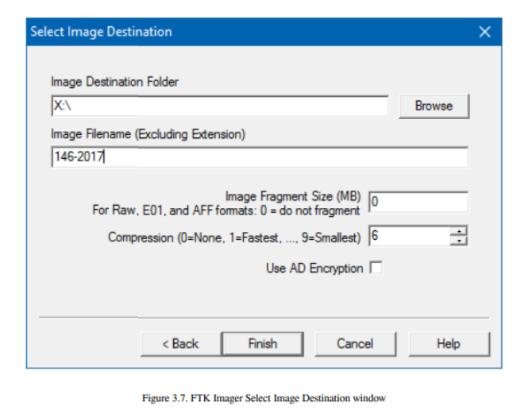Cancel the image destination dialog
532x413 pixels.
click(x=355, y=344)
